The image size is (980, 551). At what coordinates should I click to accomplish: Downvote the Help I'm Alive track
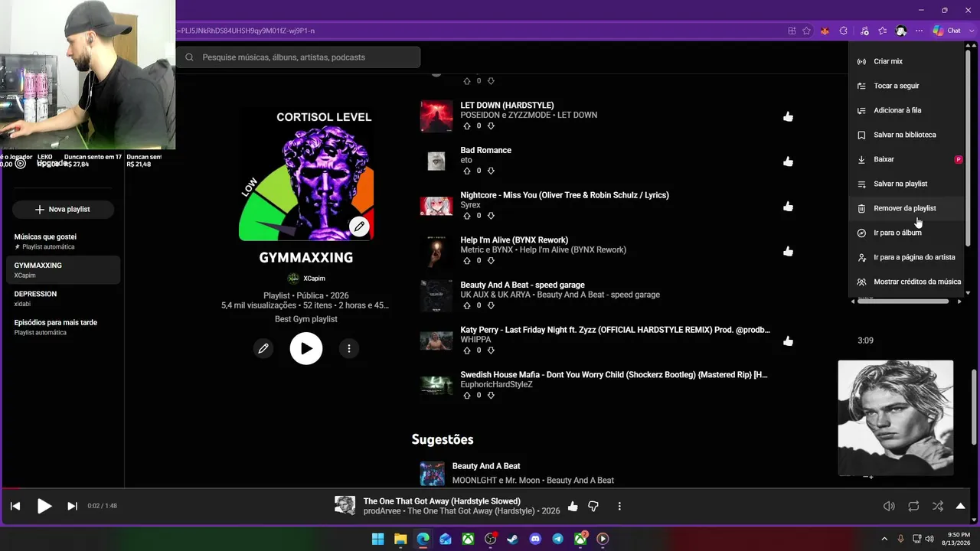pos(491,260)
